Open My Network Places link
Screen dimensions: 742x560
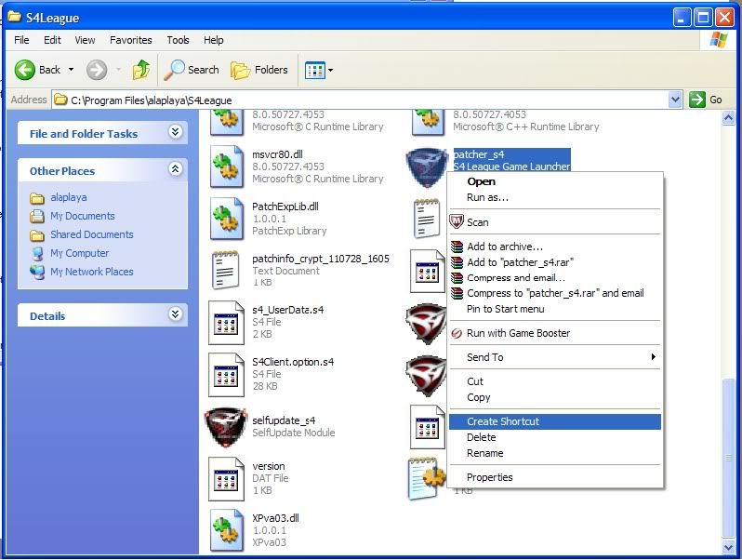point(92,272)
